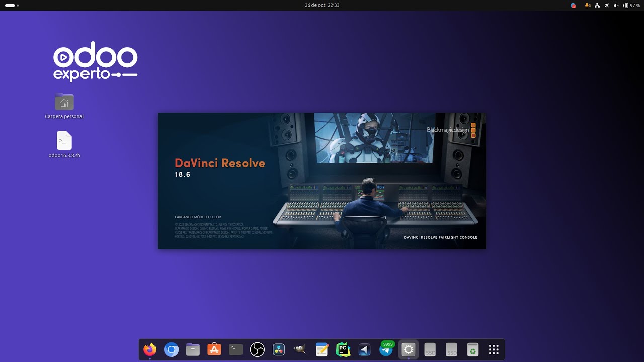Click the red-blue recording indicator in top bar

tap(573, 5)
